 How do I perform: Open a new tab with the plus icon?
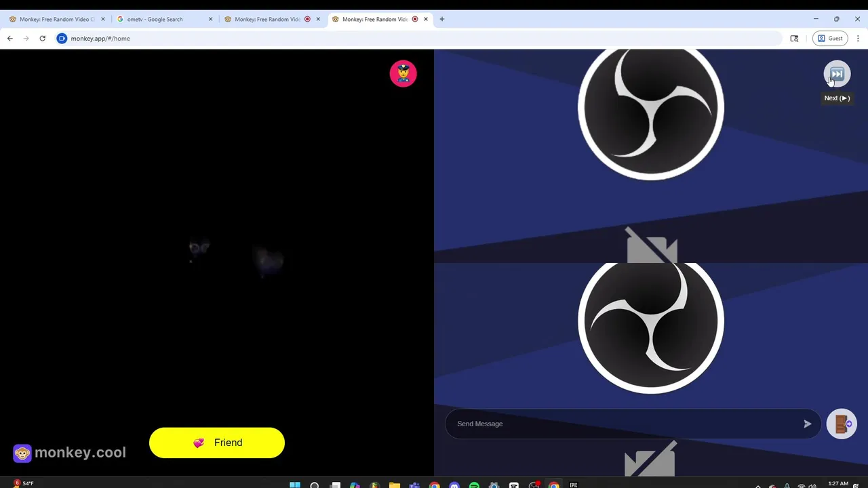click(442, 19)
